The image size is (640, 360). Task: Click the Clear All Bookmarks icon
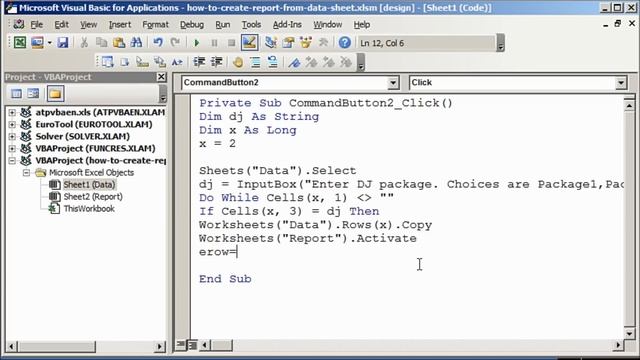tap(346, 62)
